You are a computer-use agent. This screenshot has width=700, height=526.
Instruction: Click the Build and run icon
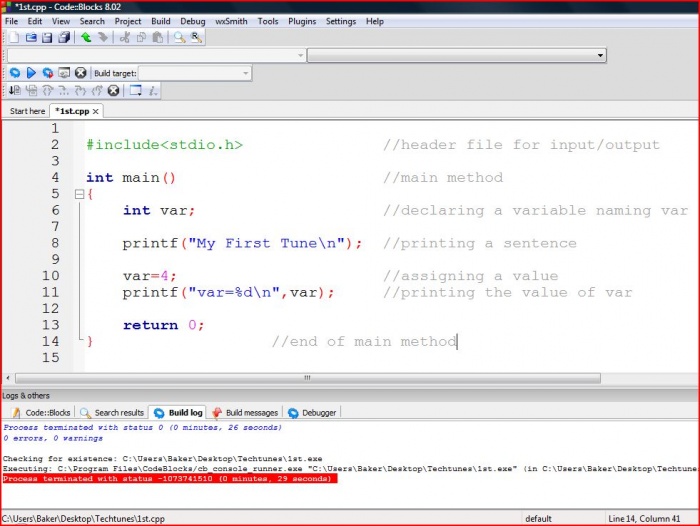tap(48, 73)
